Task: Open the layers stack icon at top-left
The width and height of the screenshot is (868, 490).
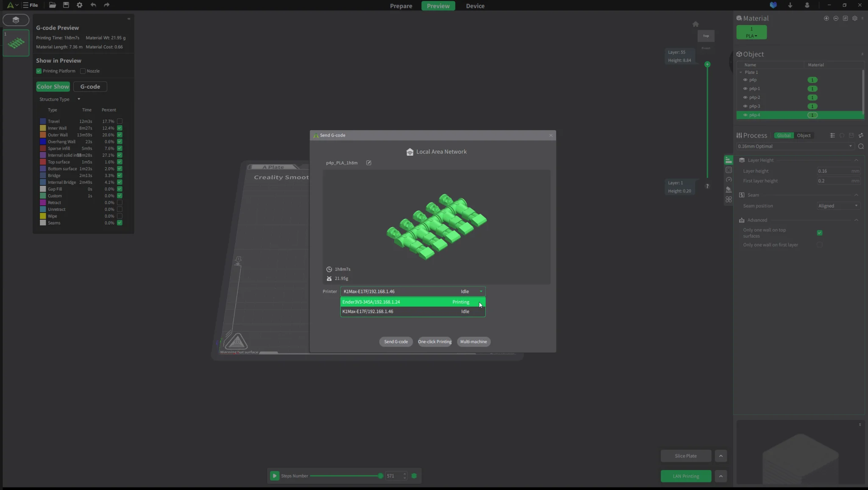Action: coord(16,20)
